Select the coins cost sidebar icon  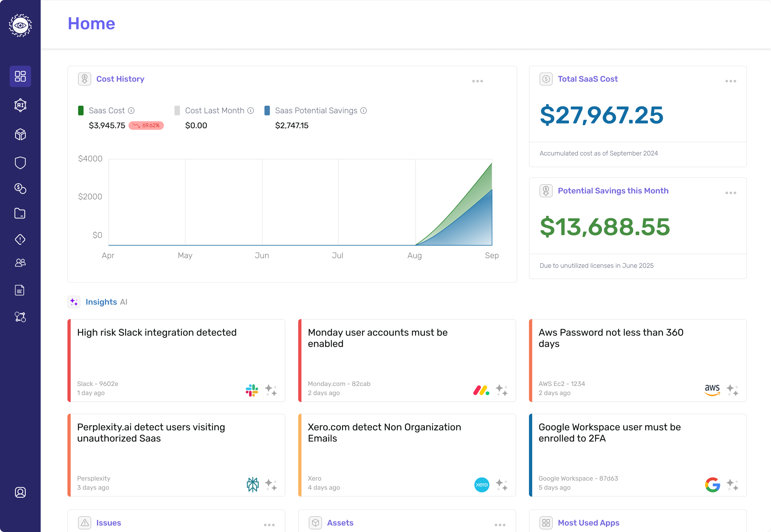tap(20, 188)
